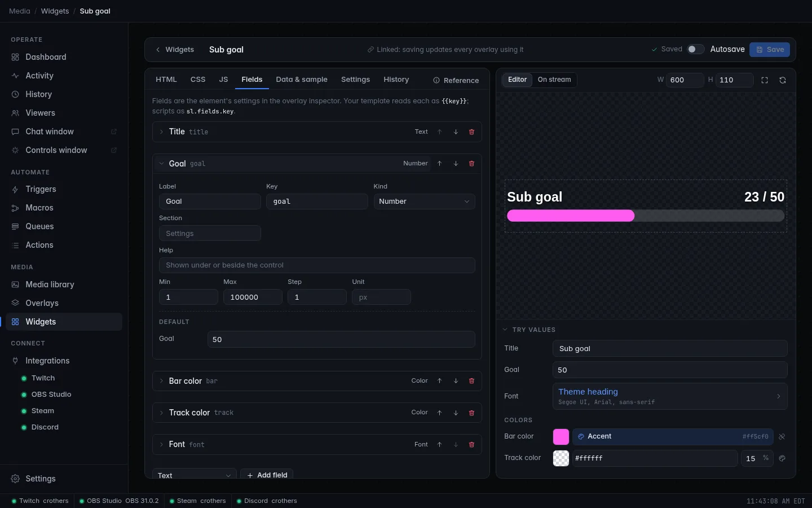Switch to the HTML tab
Viewport: 812px width, 508px height.
166,80
